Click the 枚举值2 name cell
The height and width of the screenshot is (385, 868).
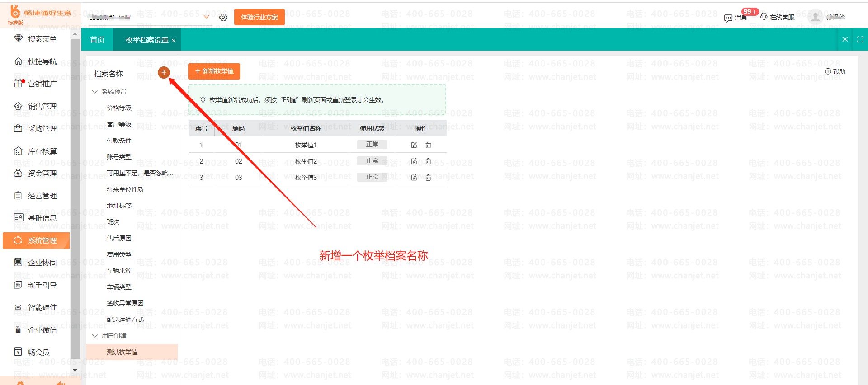306,161
